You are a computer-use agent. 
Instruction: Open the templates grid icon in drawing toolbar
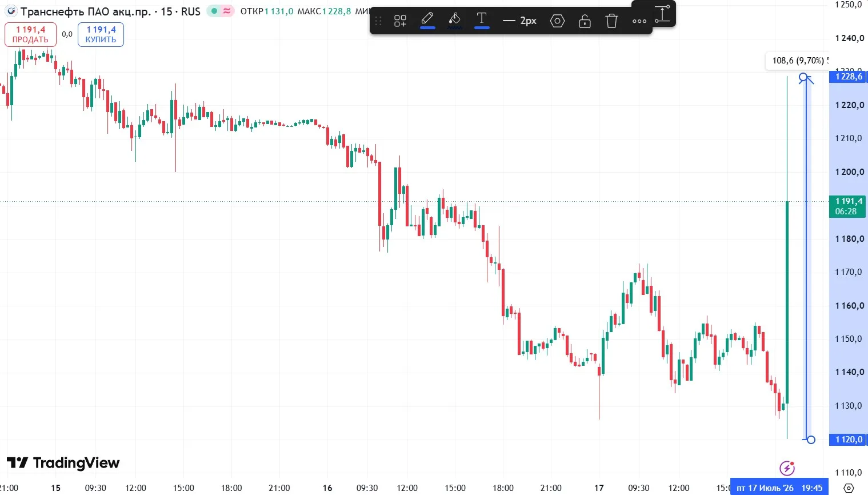[400, 21]
